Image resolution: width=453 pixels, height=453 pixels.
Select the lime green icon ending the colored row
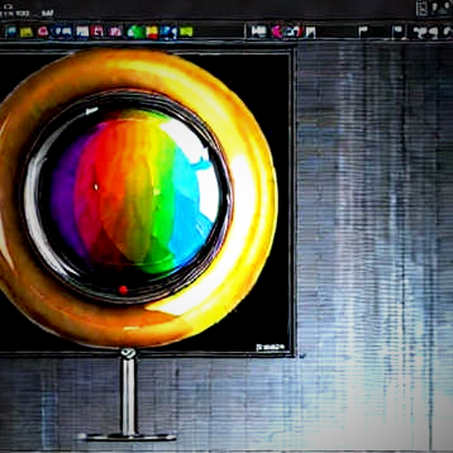tap(186, 32)
